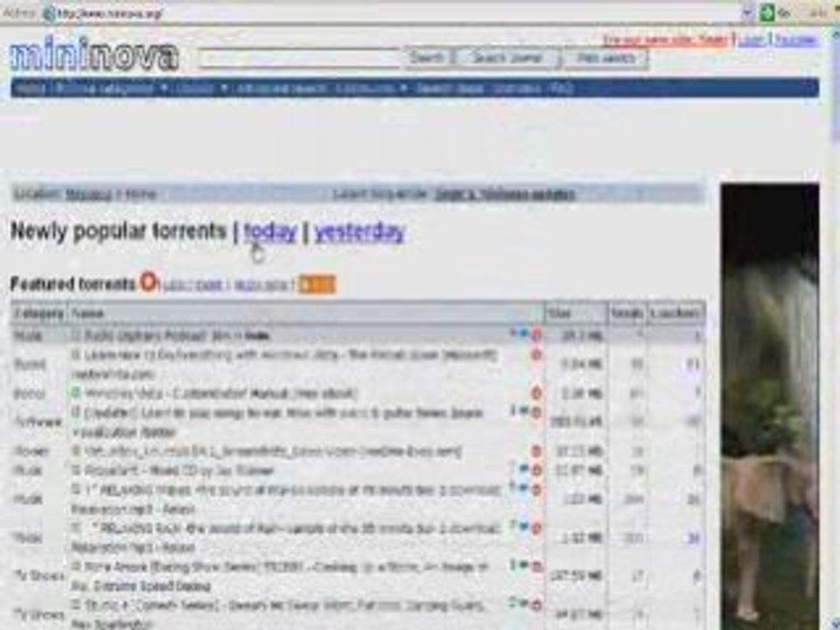
Task: Open the 'Studio 4 (Comedy Series)' torrent
Action: pos(278,614)
